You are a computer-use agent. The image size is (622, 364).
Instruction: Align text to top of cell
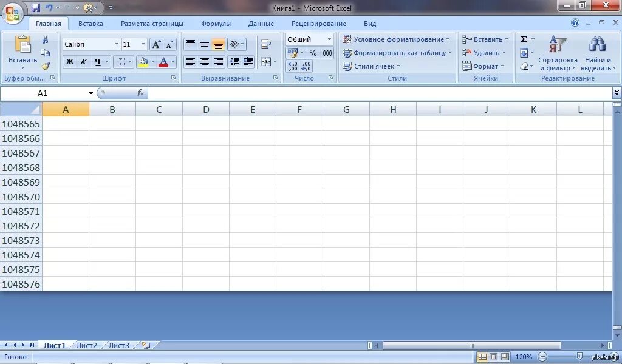click(190, 44)
